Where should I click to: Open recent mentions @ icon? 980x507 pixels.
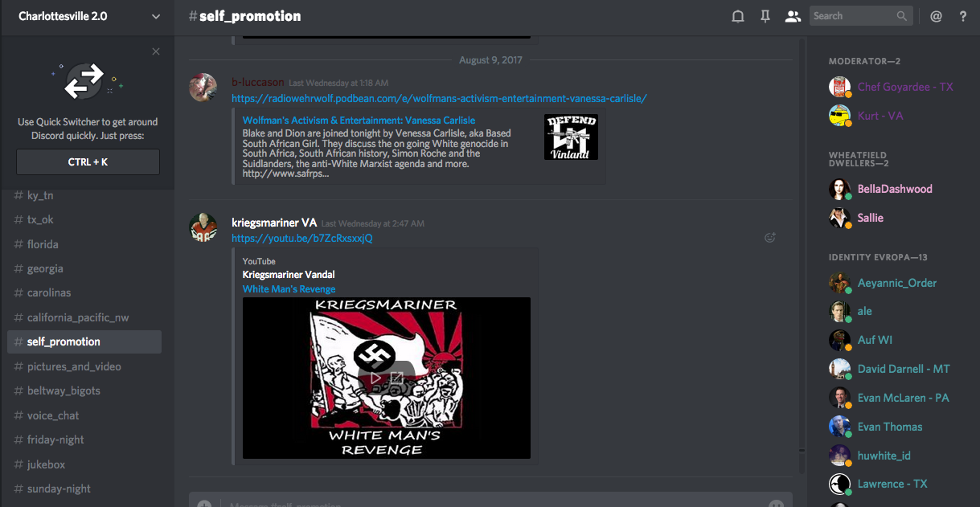pyautogui.click(x=936, y=16)
